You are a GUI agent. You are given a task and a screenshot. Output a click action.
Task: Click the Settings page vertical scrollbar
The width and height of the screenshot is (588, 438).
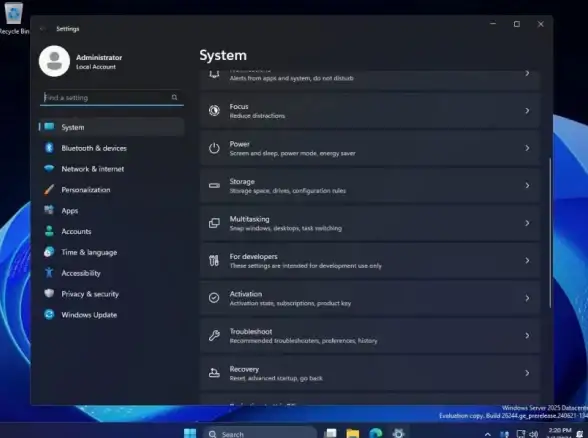(x=550, y=232)
